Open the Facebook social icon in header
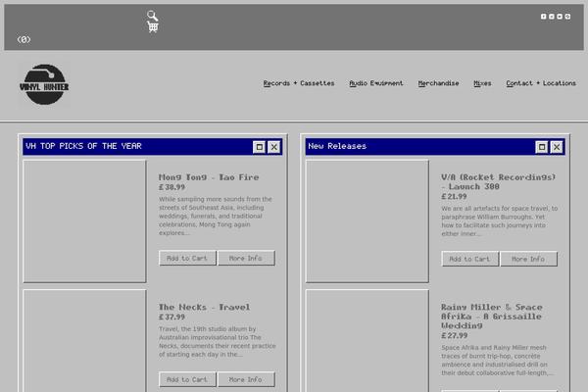The width and height of the screenshot is (588, 392). [543, 17]
